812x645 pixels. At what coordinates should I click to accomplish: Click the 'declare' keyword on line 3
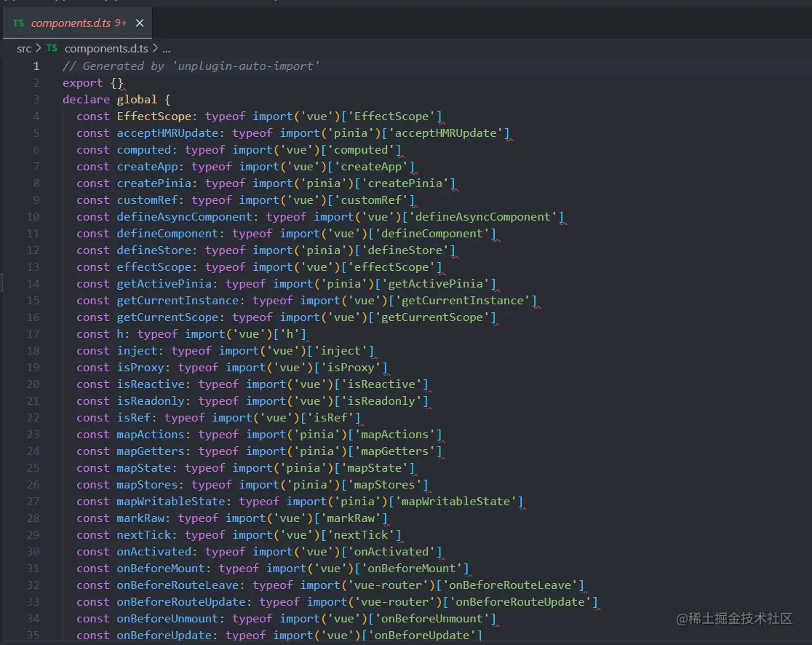[86, 100]
